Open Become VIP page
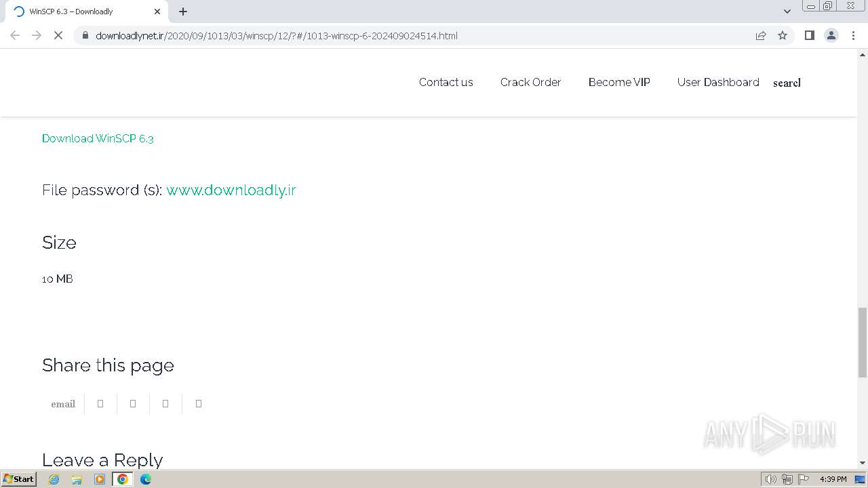 (x=619, y=82)
